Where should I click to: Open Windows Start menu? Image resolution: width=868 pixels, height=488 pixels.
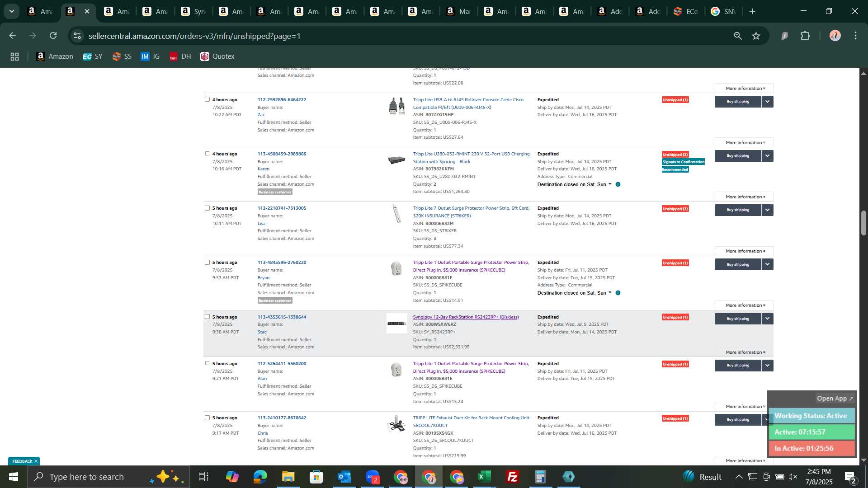click(x=13, y=477)
